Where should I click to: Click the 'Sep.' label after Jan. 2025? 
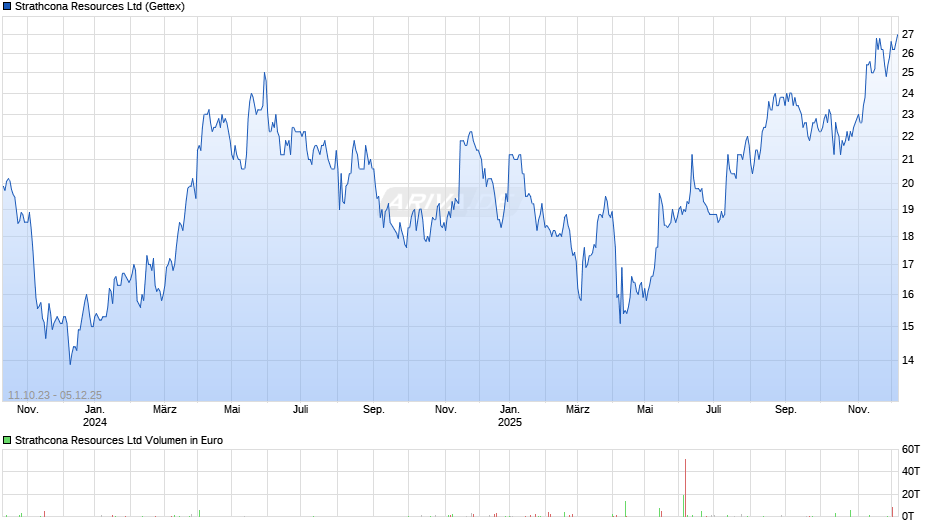coord(785,409)
